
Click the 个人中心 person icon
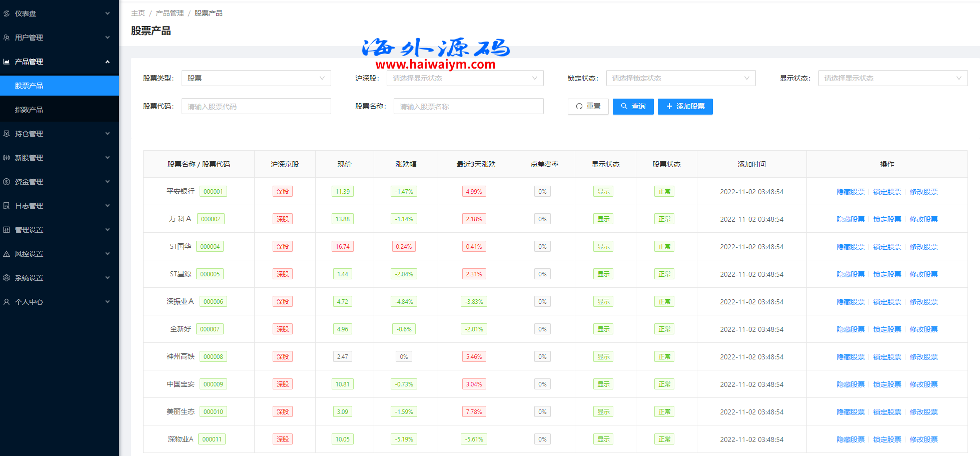click(x=7, y=302)
